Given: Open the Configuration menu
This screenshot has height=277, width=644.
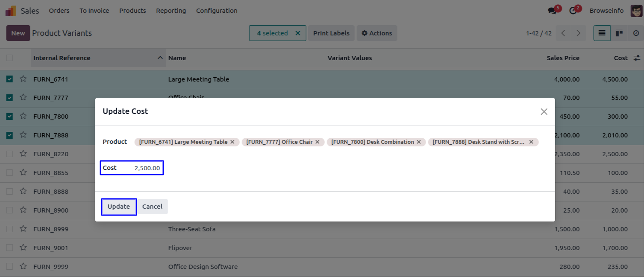Looking at the screenshot, I should pyautogui.click(x=217, y=11).
